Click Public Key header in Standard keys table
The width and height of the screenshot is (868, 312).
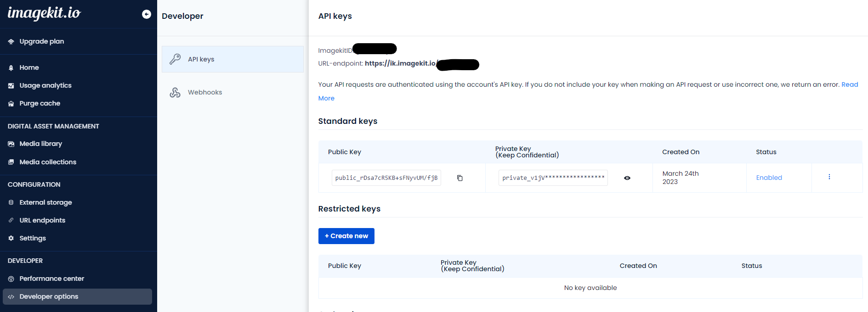[345, 152]
